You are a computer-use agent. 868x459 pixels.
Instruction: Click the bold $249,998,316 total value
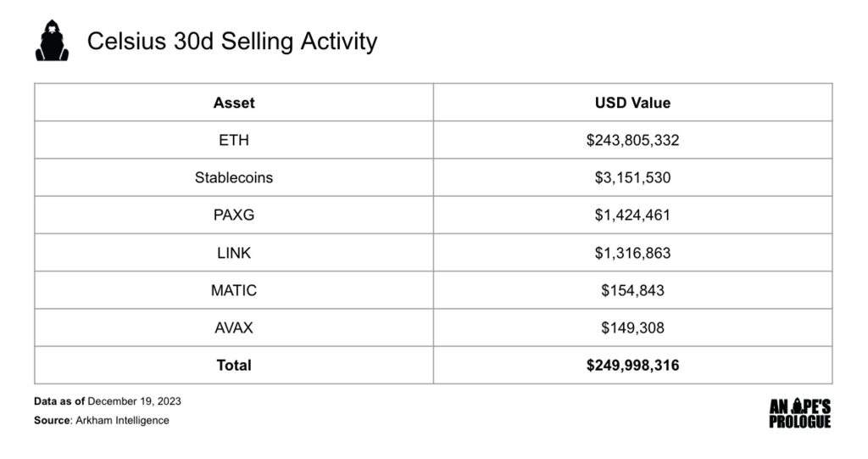[632, 366]
